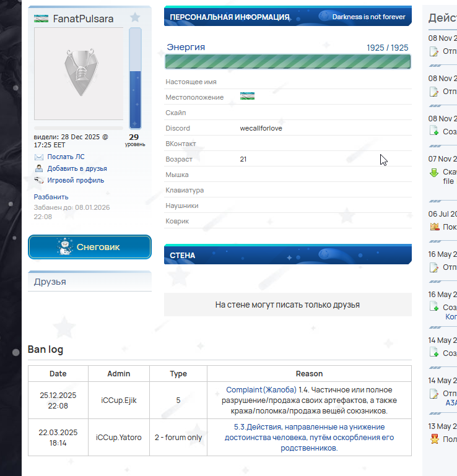Click the ban date 22.03.2025 18:14
This screenshot has width=457, height=476.
click(58, 438)
